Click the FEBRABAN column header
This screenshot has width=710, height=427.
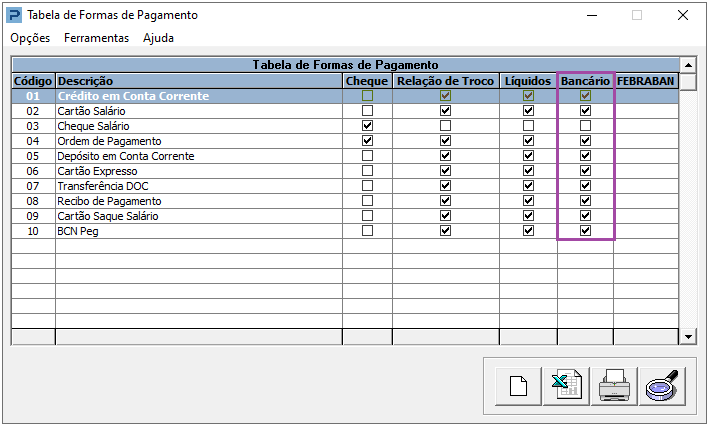[x=646, y=81]
